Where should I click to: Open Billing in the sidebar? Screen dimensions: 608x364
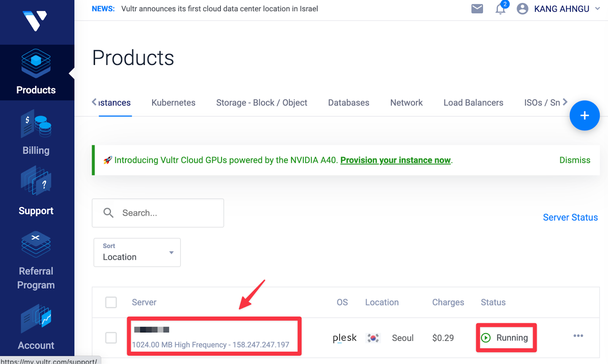click(36, 133)
